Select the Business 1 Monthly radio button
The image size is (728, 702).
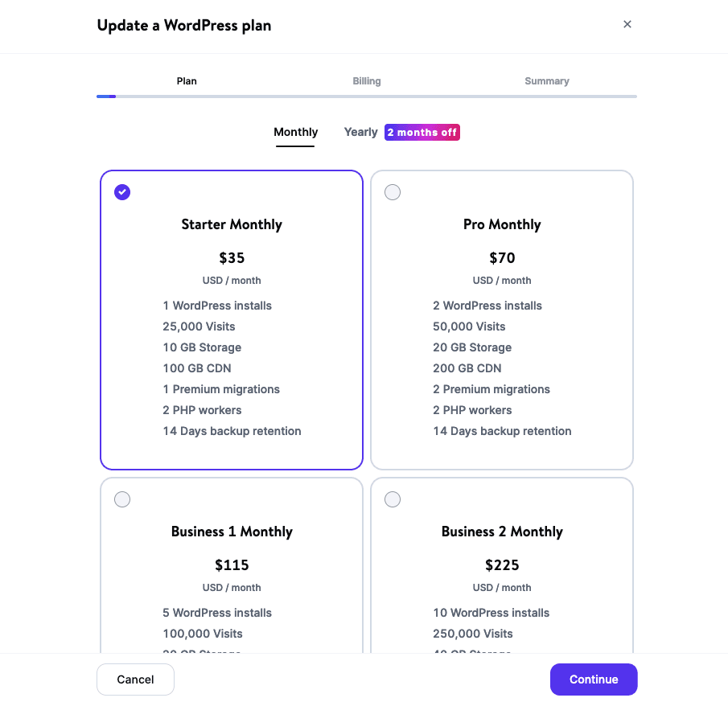pos(122,499)
